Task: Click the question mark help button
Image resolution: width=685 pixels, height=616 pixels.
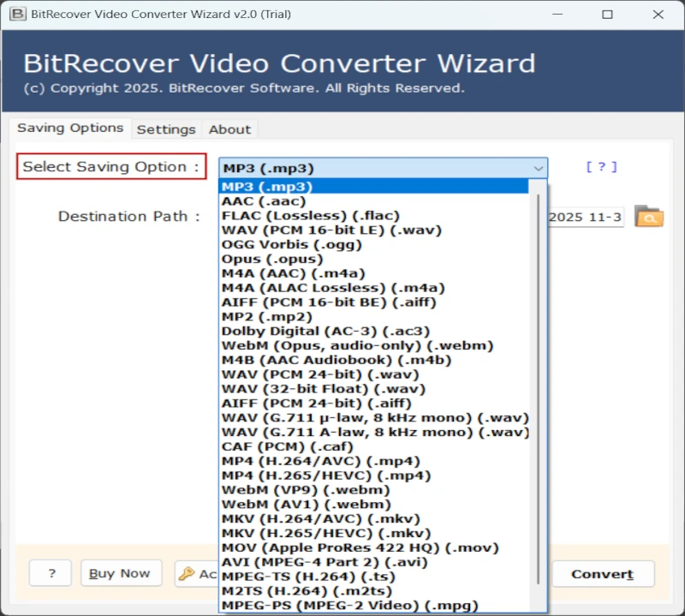Action: click(51, 573)
